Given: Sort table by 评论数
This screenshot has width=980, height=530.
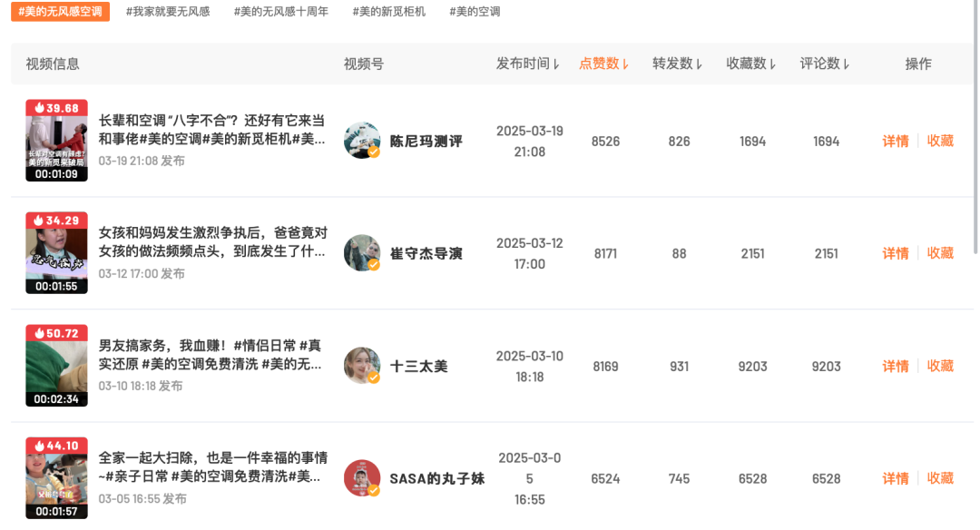Looking at the screenshot, I should 826,64.
